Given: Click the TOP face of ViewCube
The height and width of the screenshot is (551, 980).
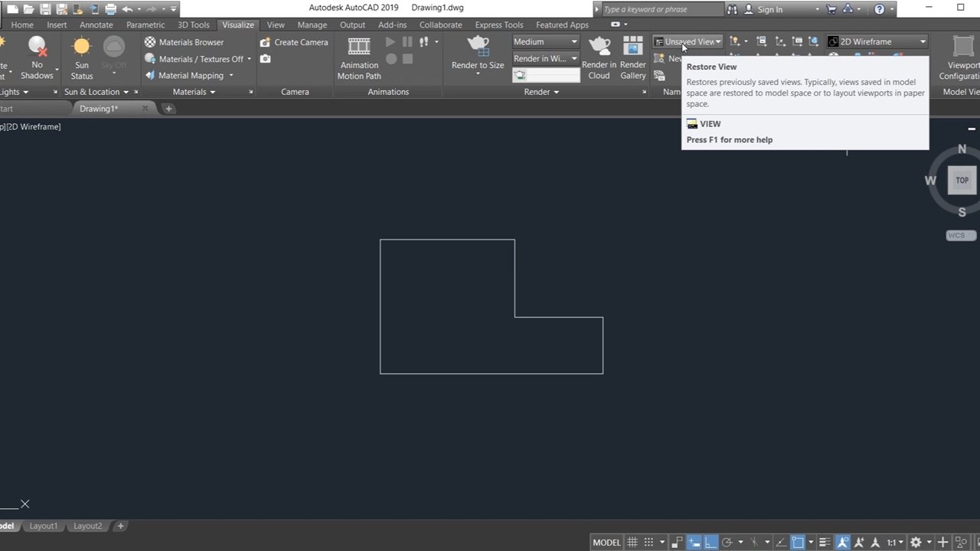Looking at the screenshot, I should pyautogui.click(x=962, y=181).
